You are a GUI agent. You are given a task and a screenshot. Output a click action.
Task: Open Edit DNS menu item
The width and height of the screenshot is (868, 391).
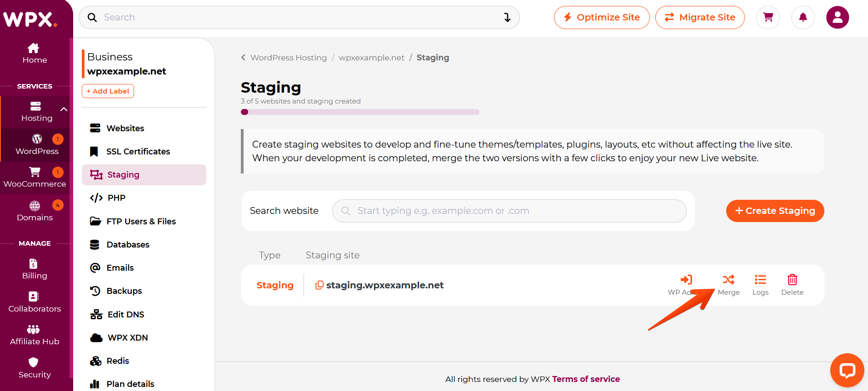pos(144,315)
